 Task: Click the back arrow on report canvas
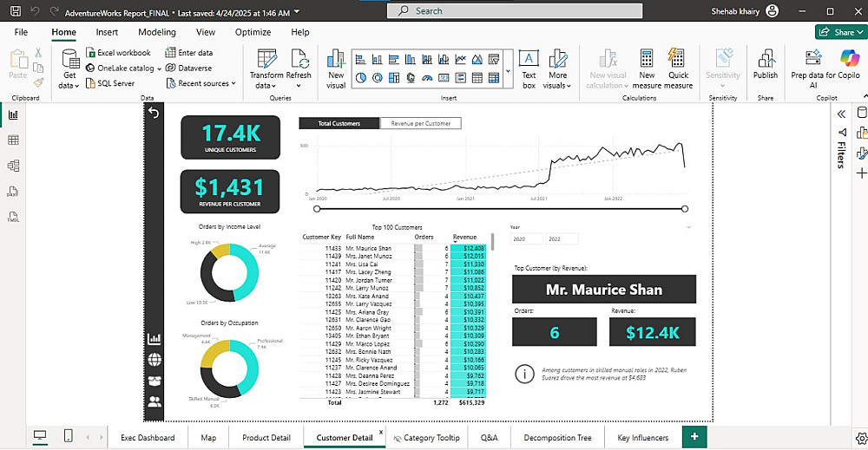pyautogui.click(x=154, y=113)
